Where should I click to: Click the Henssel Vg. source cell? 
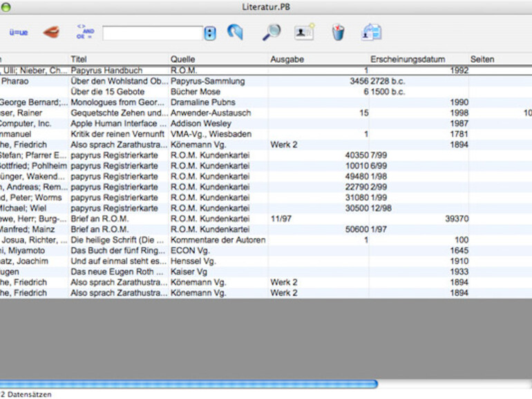point(193,261)
